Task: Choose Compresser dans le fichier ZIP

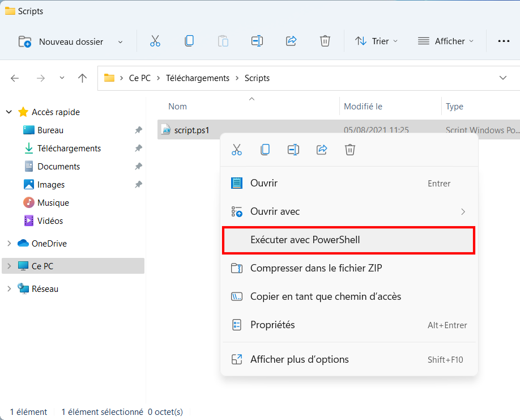Action: [349, 268]
